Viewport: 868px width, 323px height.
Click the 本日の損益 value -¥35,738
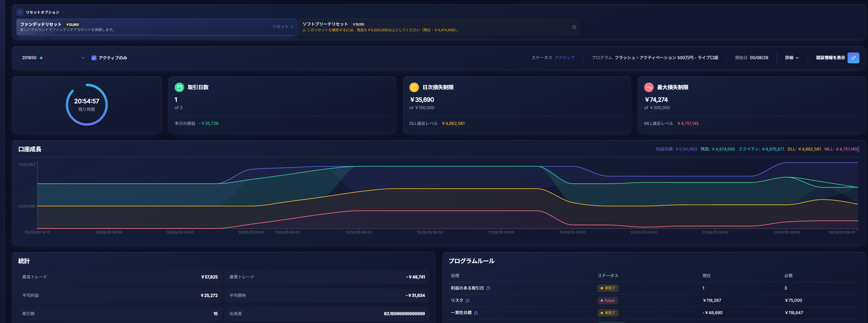click(209, 123)
